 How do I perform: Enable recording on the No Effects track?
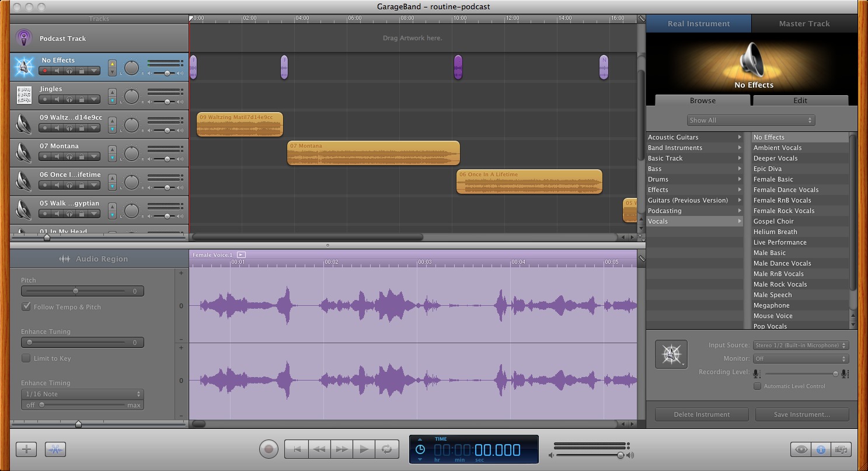(45, 71)
